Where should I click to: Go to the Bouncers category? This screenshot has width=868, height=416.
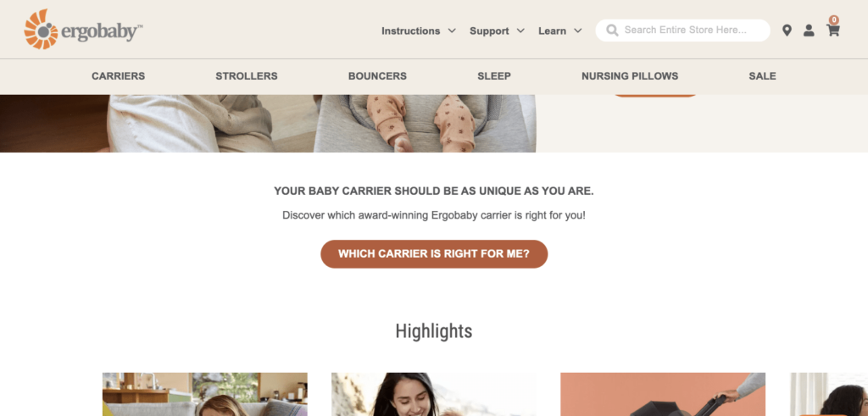(x=377, y=76)
